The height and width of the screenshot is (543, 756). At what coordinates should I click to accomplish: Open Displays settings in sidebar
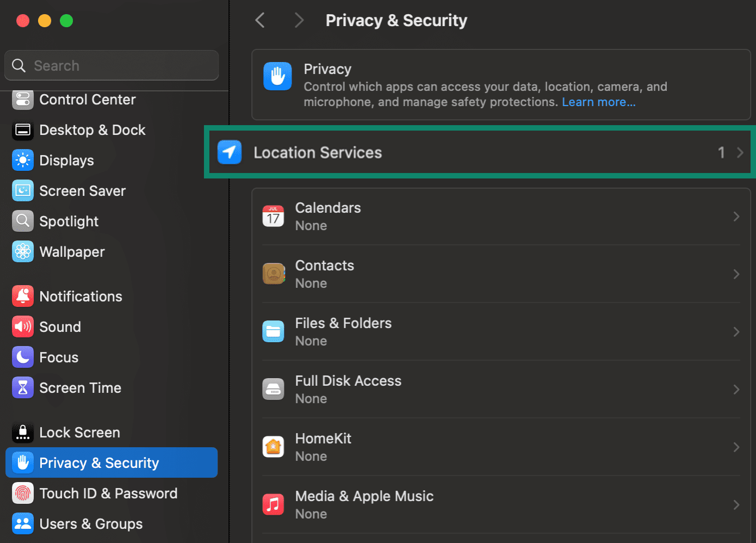pyautogui.click(x=66, y=160)
